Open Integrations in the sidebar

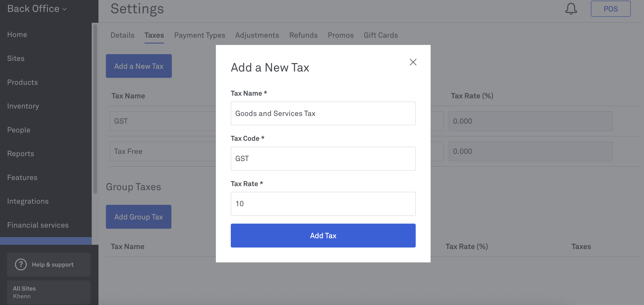click(x=28, y=201)
